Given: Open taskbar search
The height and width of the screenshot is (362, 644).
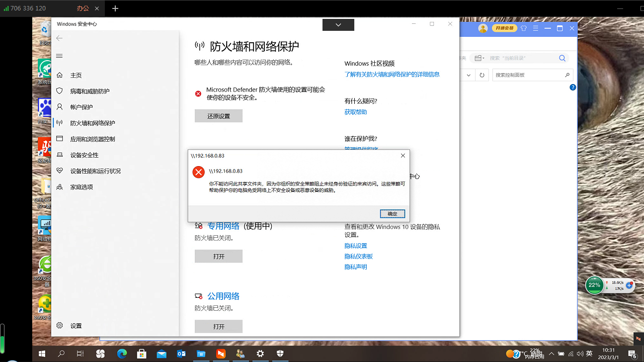Looking at the screenshot, I should [x=61, y=354].
